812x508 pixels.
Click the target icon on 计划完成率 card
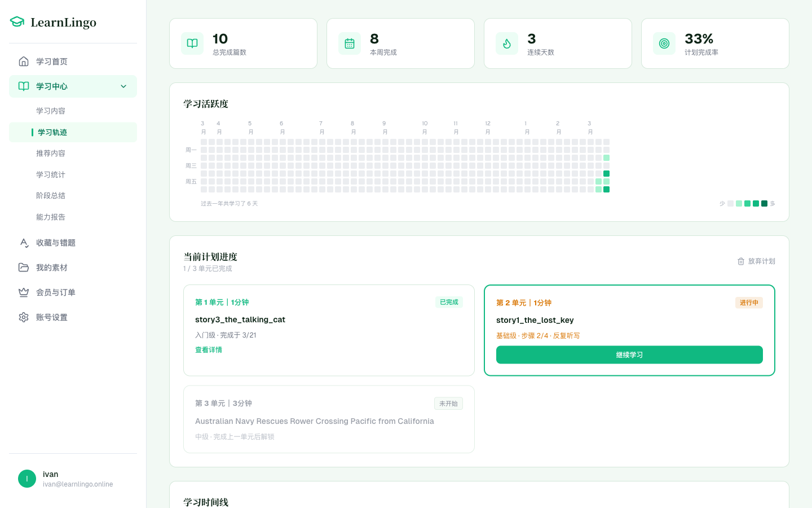click(664, 43)
